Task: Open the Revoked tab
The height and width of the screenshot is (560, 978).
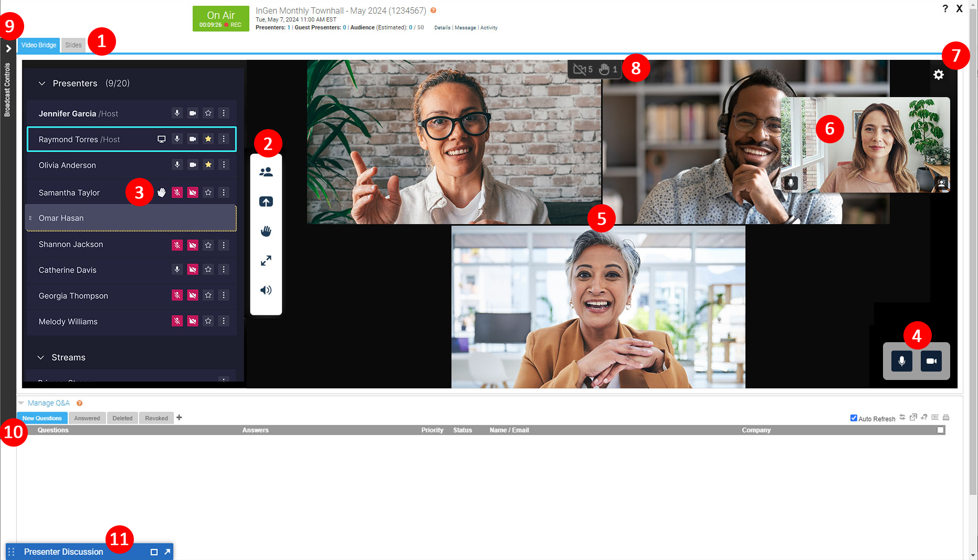Action: (x=156, y=418)
